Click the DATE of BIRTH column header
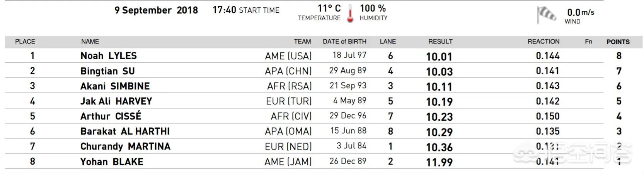Screen dimensions: 644x175 coord(344,42)
